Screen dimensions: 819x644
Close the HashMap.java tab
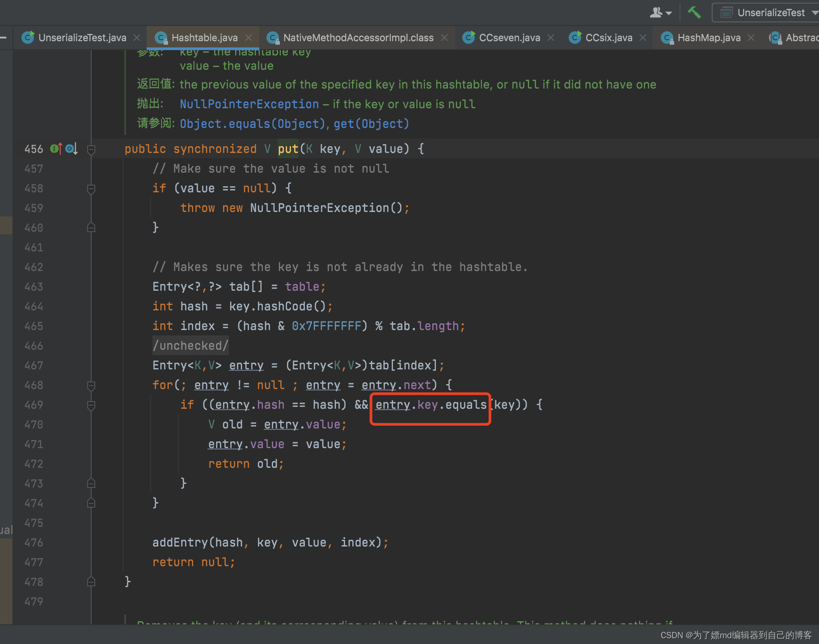coord(751,38)
